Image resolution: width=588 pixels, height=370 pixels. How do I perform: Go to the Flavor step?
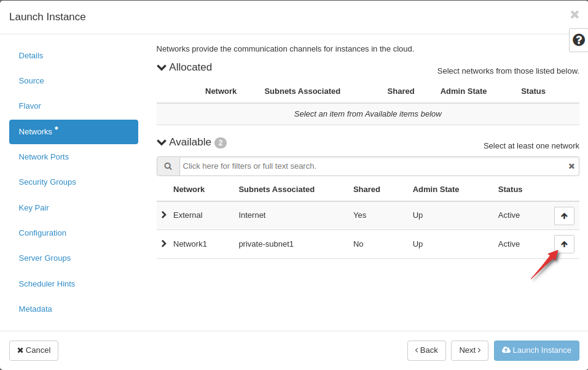tap(30, 106)
